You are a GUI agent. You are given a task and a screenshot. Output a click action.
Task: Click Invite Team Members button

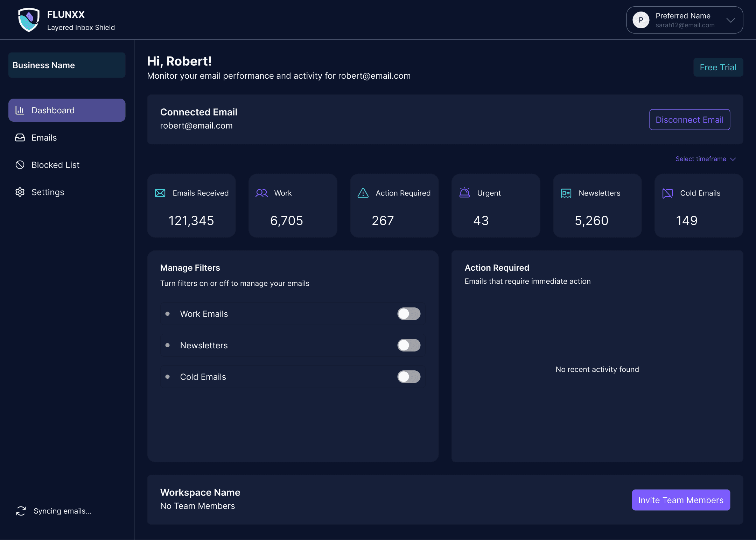click(x=681, y=500)
